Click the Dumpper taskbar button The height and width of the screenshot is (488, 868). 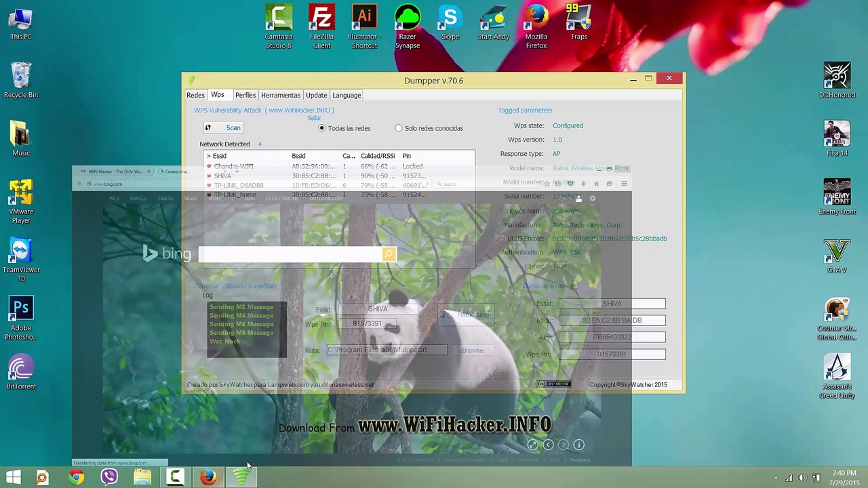241,478
